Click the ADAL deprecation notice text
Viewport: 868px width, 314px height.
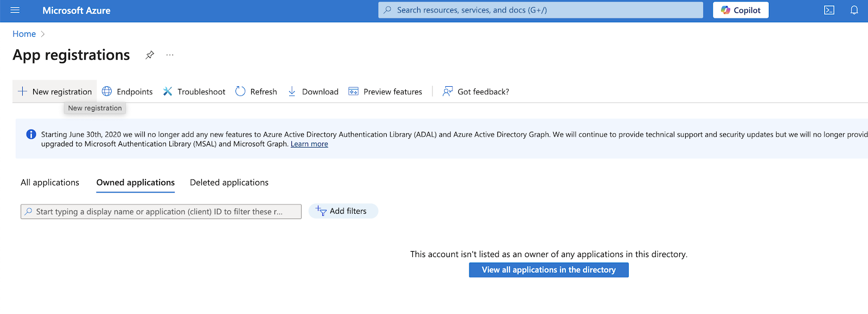(455, 139)
